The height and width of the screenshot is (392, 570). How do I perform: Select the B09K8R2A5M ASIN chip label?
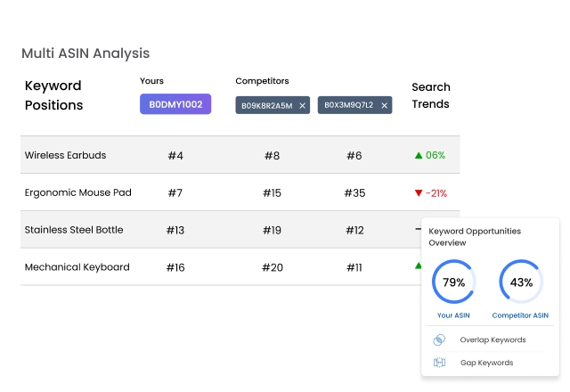(x=266, y=106)
